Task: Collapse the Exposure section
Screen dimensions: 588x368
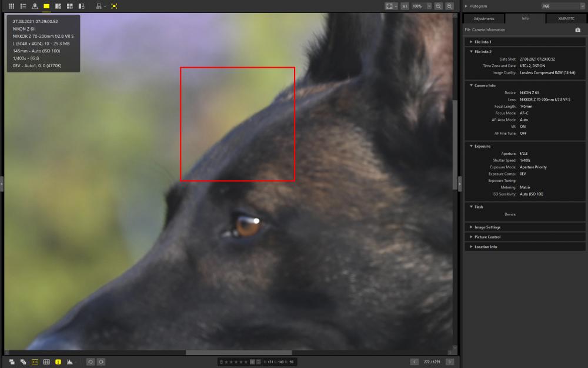Action: coord(471,146)
